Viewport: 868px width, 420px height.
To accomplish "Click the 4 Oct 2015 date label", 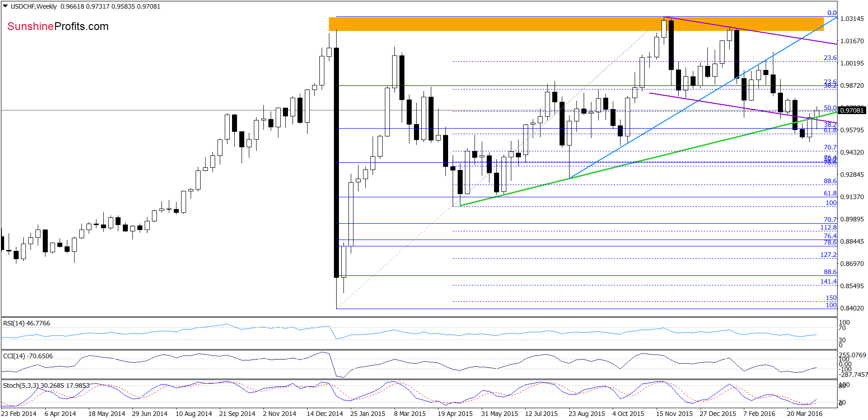I will (x=628, y=414).
